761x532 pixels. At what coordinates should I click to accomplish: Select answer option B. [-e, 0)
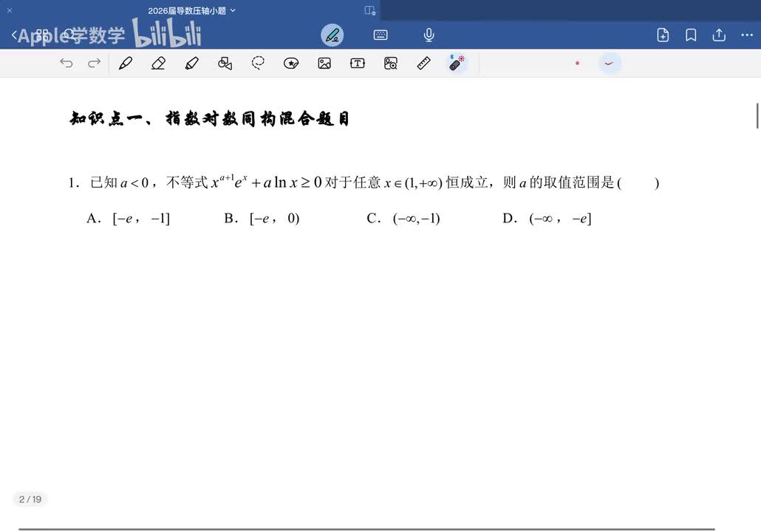point(262,219)
